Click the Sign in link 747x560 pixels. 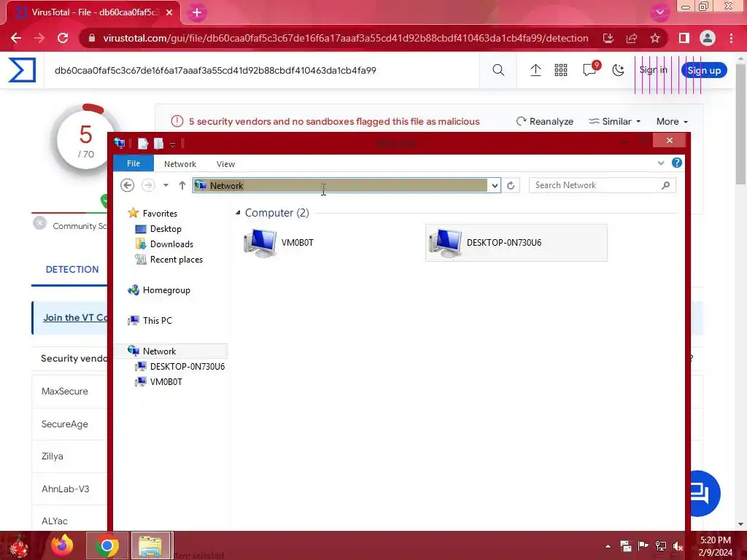point(653,70)
